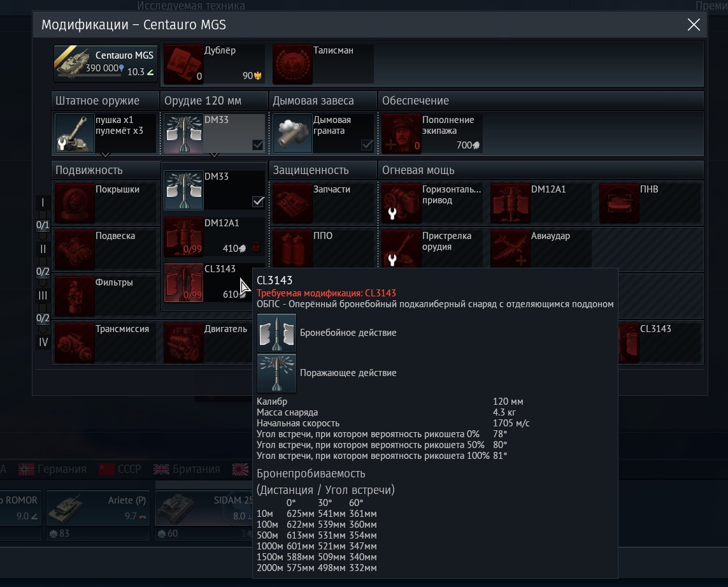Click the штатное оружие cannon icon

tap(75, 133)
